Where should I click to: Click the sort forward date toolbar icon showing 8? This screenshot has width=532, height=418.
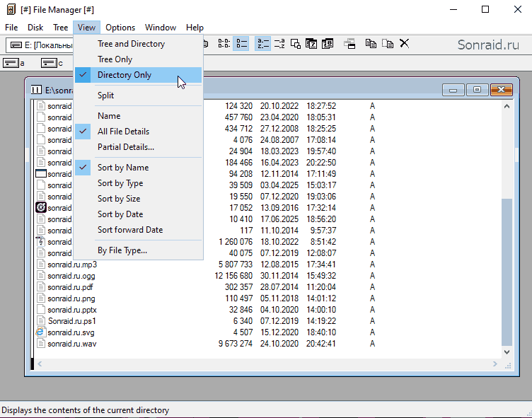tap(328, 43)
